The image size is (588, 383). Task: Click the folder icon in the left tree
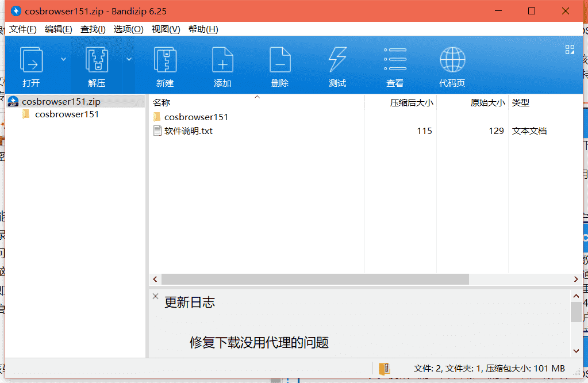click(26, 114)
